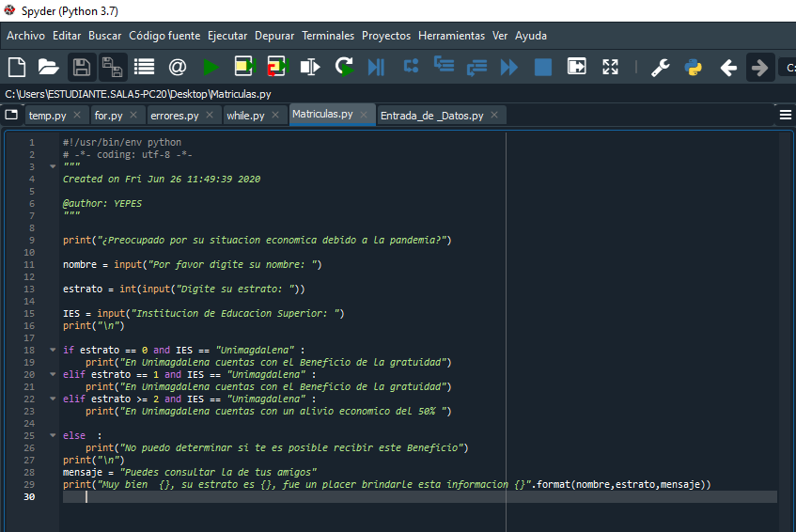Save the current file
Screen dimensions: 796x532
point(81,67)
